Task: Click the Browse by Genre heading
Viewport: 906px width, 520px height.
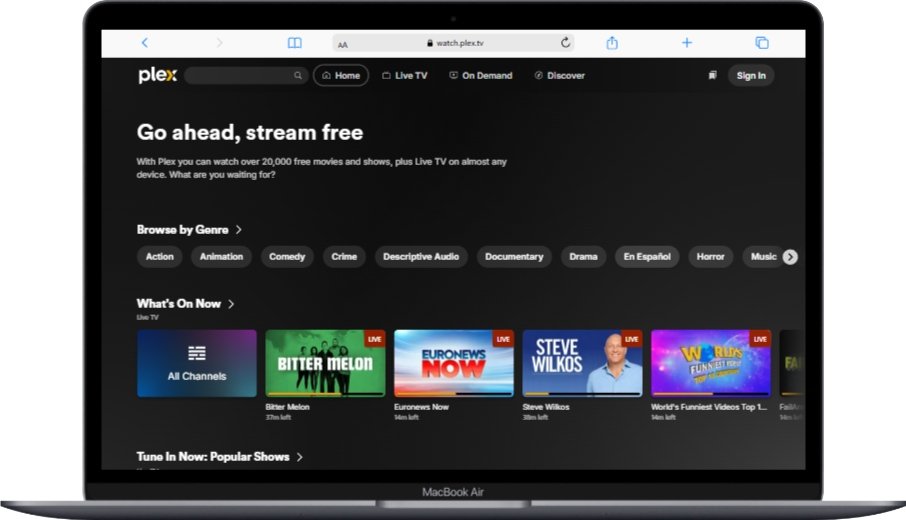Action: point(183,230)
